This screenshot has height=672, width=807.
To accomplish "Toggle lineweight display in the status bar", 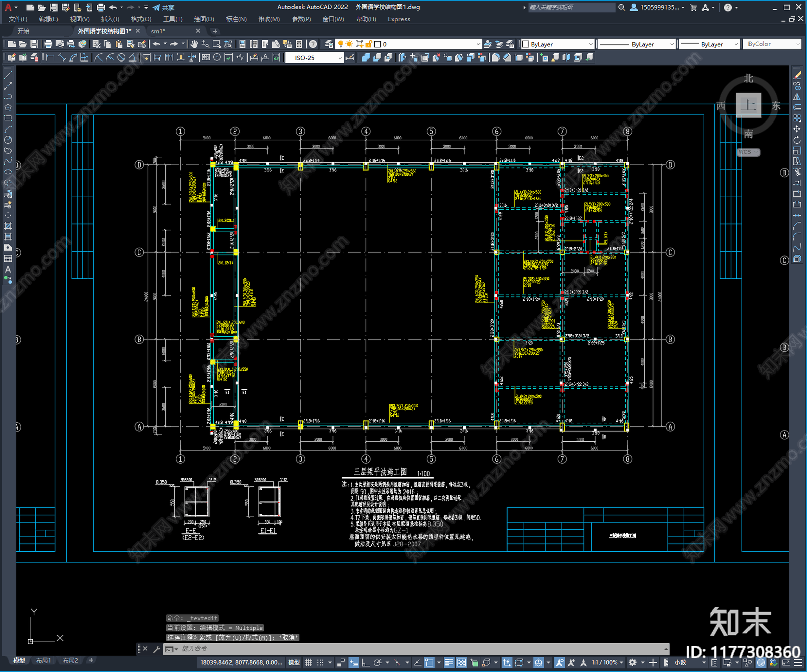I will pos(449,662).
